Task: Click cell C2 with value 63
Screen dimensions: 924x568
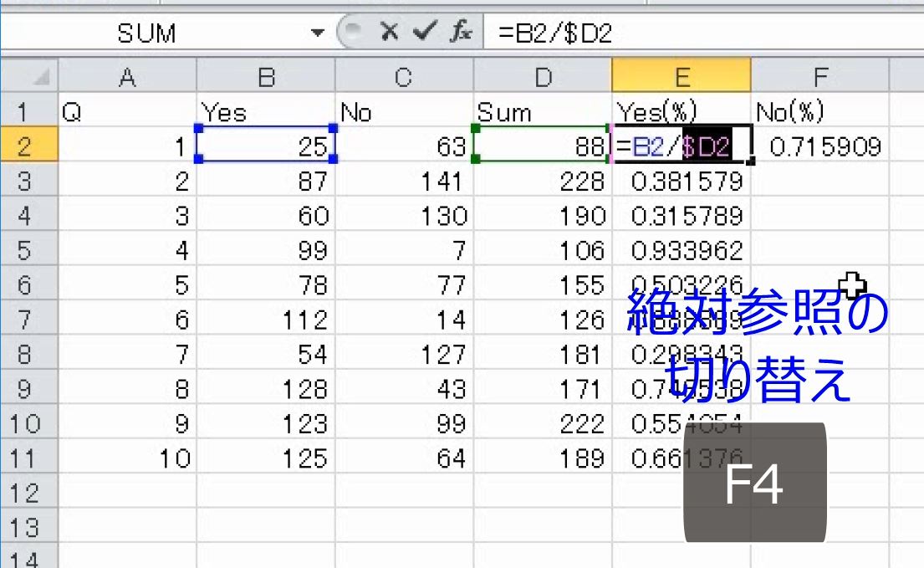Action: click(404, 145)
